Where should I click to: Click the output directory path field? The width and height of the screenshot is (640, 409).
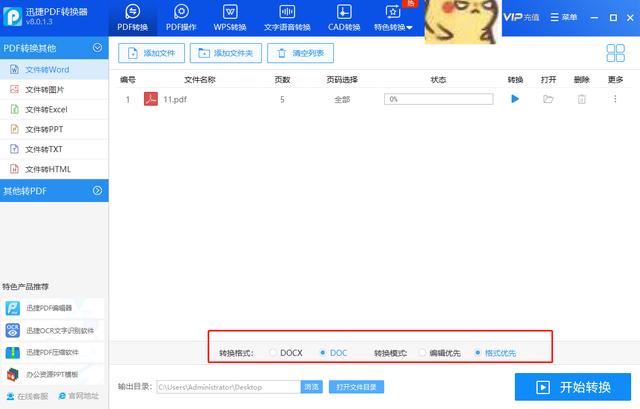click(x=229, y=387)
